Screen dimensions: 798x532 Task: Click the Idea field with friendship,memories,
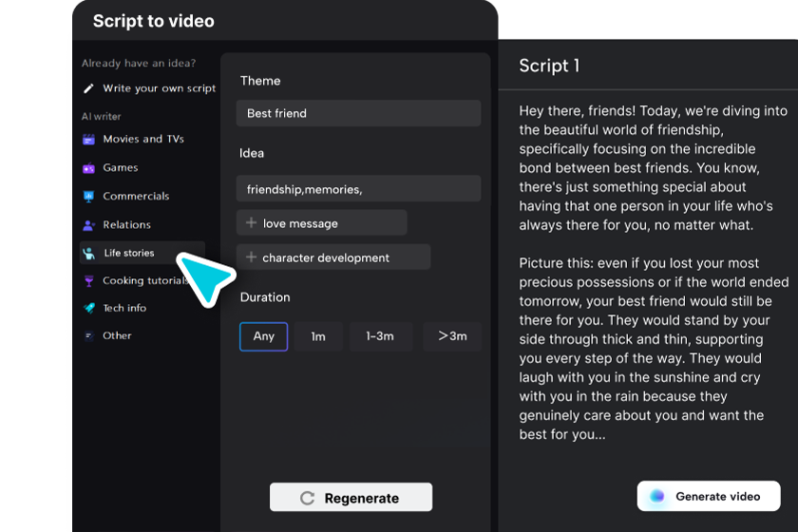click(359, 189)
